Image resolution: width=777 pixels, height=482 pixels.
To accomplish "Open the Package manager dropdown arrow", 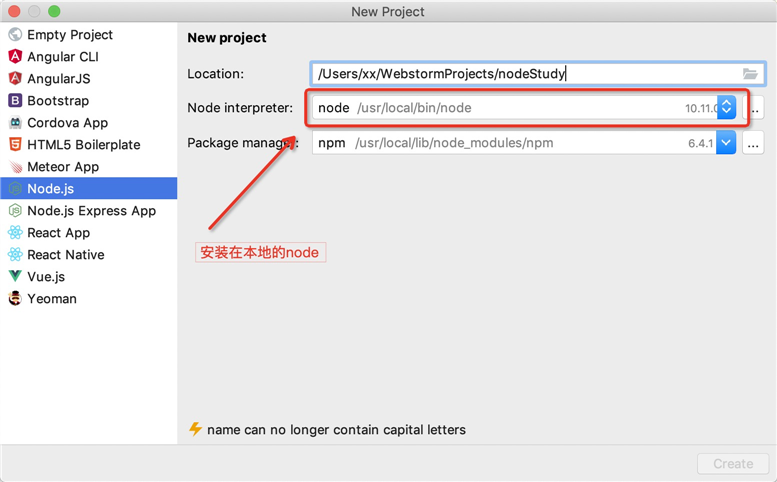I will 726,143.
